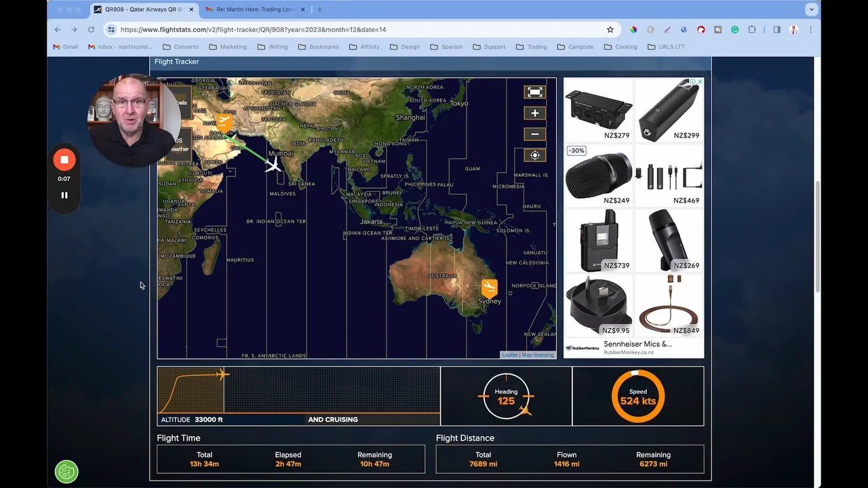Click the airplane icon on the map
This screenshot has width=868, height=488.
click(274, 164)
